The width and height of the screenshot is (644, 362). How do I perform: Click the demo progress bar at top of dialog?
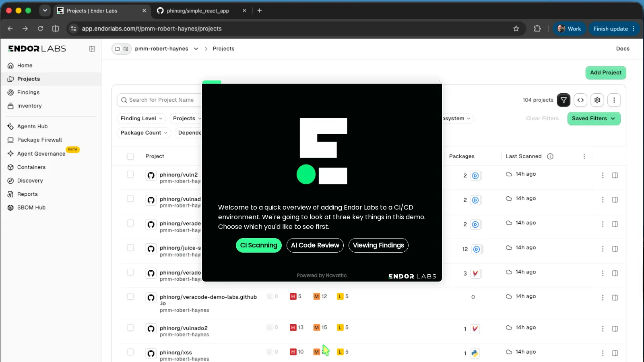tap(322, 82)
